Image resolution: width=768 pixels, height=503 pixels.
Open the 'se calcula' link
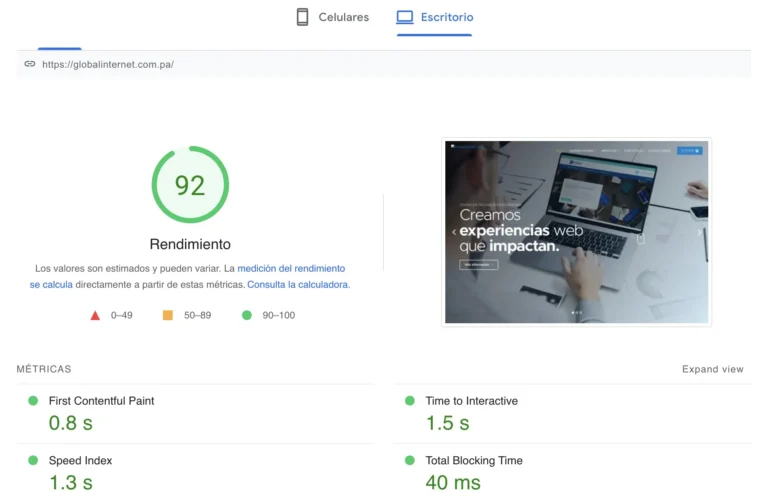[51, 285]
